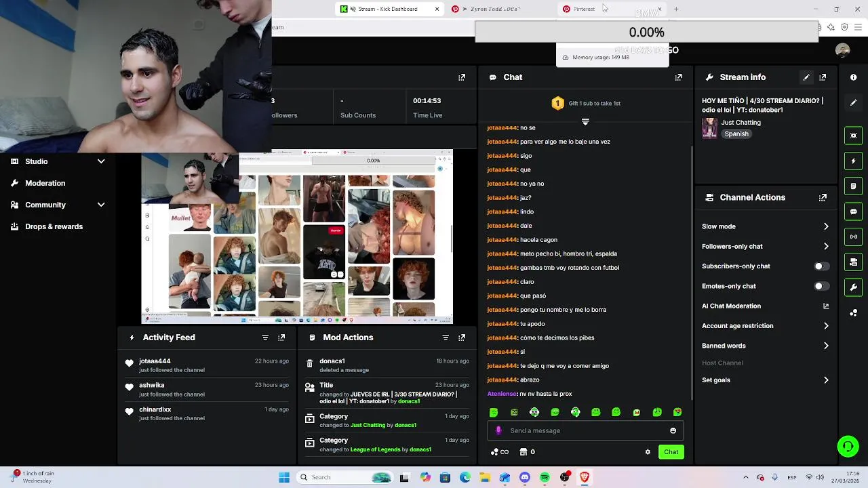Click the Just Chatting category in Stream info
The width and height of the screenshot is (868, 488).
[x=741, y=123]
